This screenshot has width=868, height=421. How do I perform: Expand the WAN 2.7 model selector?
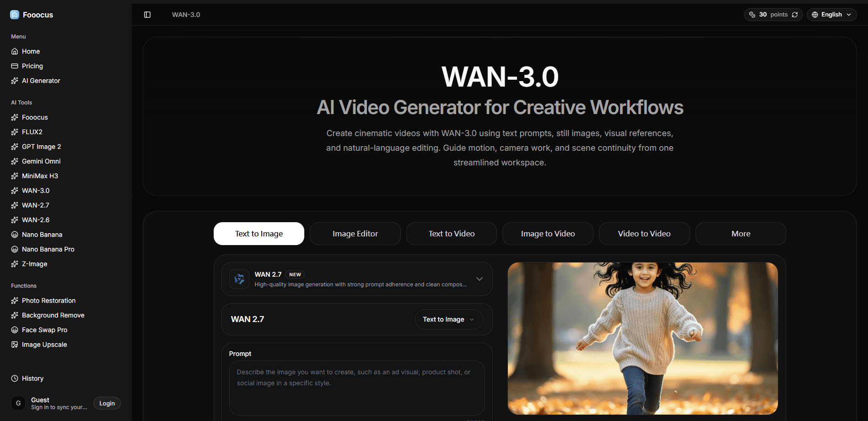pos(357,279)
